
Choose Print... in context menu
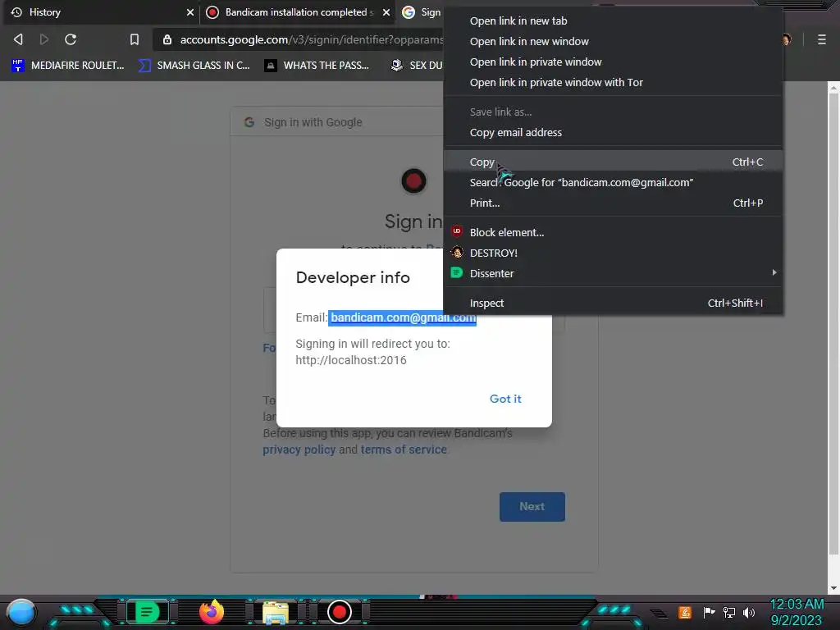tap(614, 203)
